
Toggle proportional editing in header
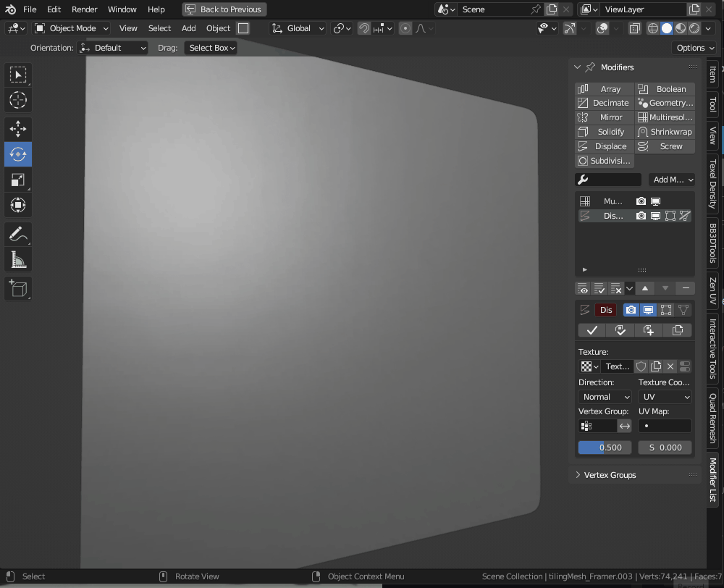[x=405, y=28]
